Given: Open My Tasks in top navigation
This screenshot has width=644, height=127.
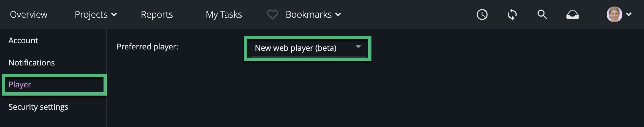Looking at the screenshot, I should (224, 14).
